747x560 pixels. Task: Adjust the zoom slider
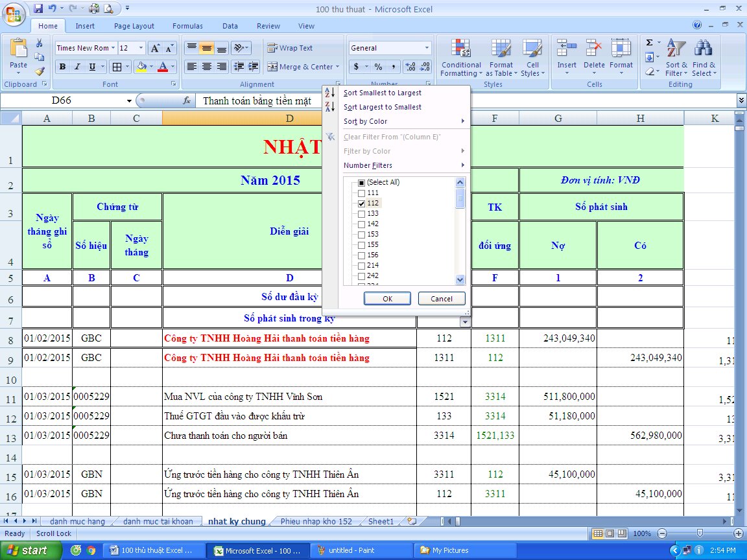click(x=700, y=533)
